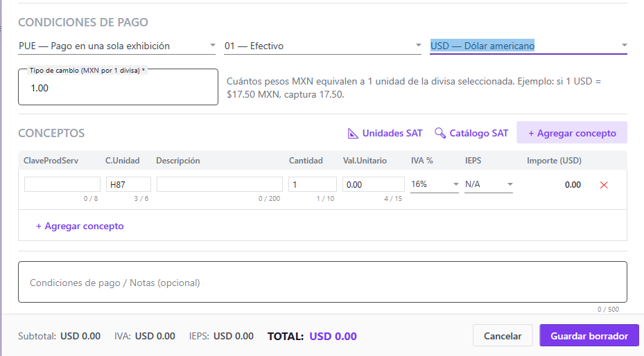Click the 0 / 500 character counter
Viewport: 644px width, 356px height.
pos(608,309)
